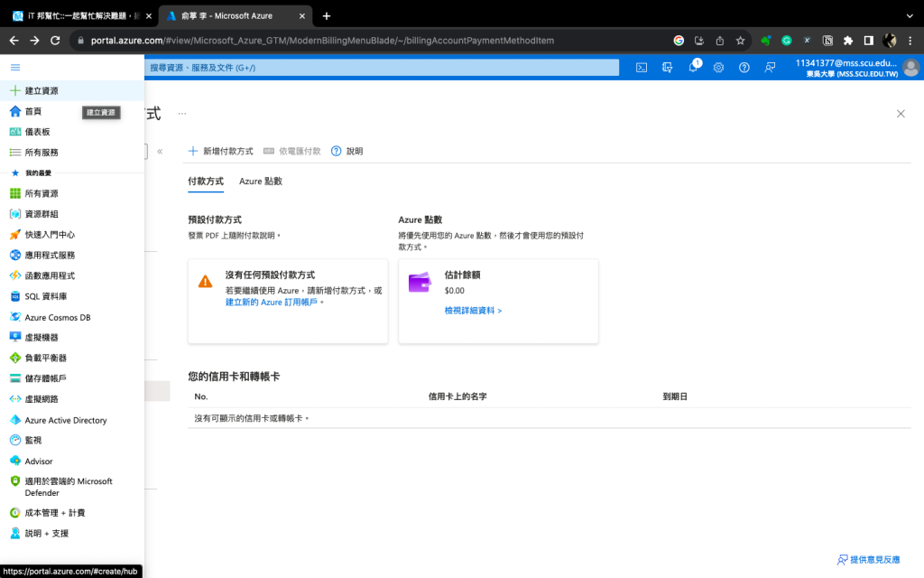This screenshot has height=578, width=924.
Task: Click the search resources field
Action: coord(382,68)
